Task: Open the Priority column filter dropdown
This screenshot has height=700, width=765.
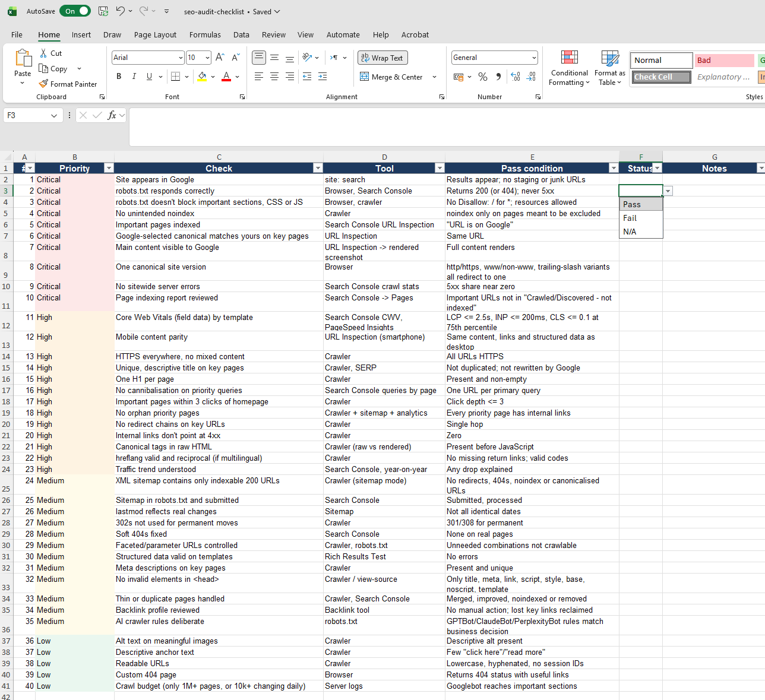Action: tap(109, 169)
